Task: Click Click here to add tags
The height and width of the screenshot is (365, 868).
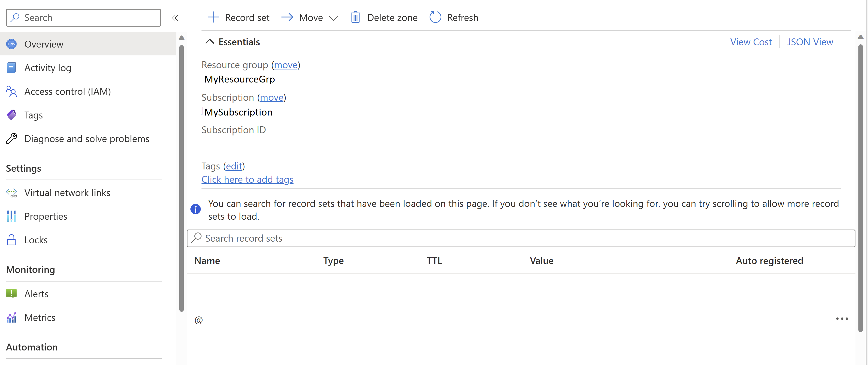Action: pyautogui.click(x=248, y=180)
